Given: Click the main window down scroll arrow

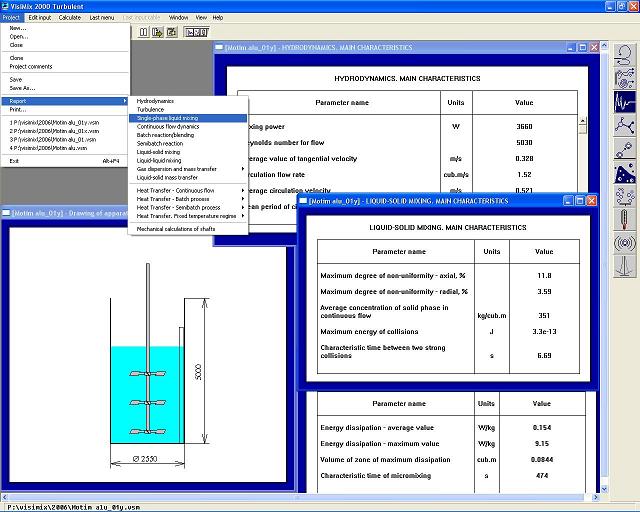Looking at the screenshot, I should pyautogui.click(x=604, y=489).
